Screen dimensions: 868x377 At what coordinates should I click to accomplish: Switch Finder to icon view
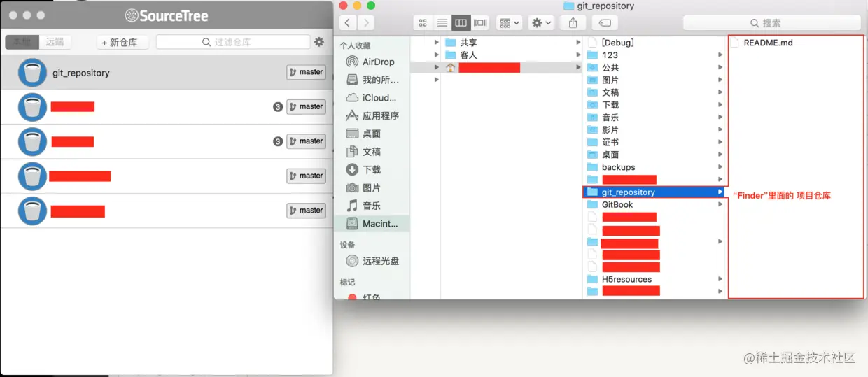(423, 23)
